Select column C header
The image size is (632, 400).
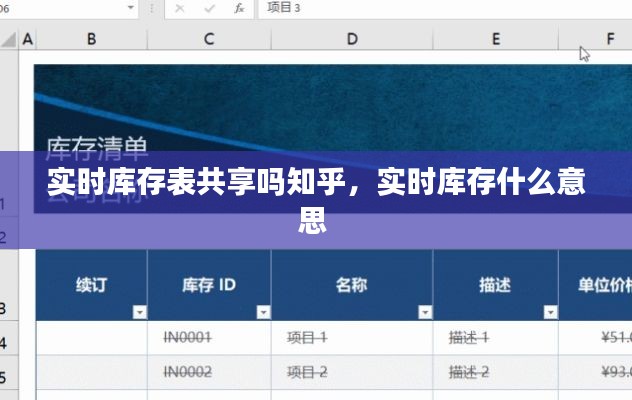click(x=209, y=39)
